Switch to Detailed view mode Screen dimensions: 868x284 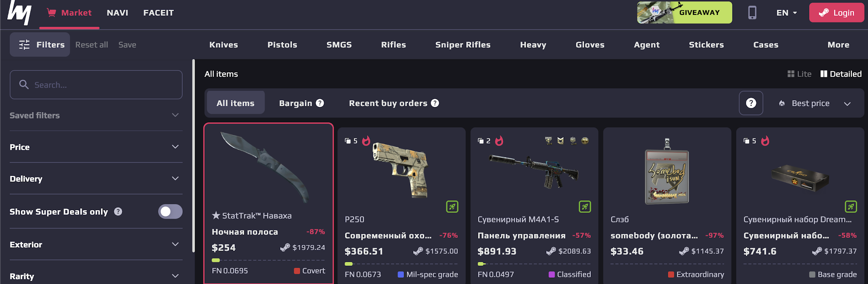coord(840,73)
